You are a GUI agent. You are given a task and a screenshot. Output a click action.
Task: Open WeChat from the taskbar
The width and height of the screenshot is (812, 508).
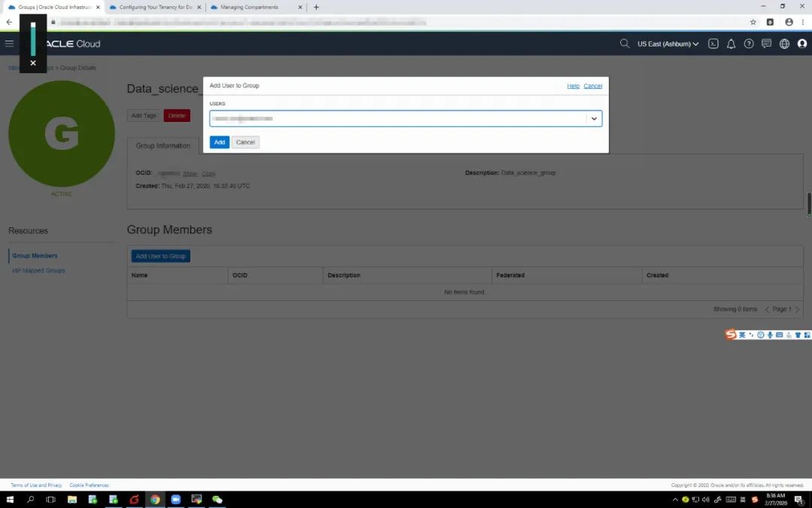pyautogui.click(x=217, y=500)
